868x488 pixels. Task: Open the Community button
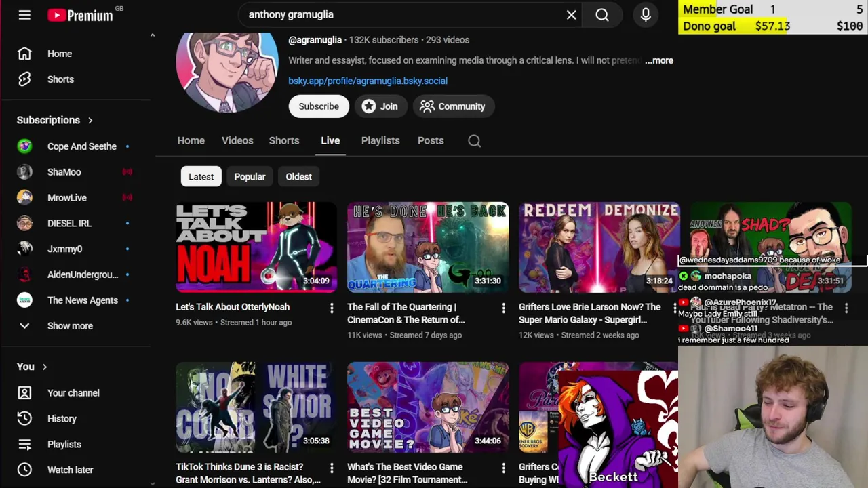coord(453,106)
